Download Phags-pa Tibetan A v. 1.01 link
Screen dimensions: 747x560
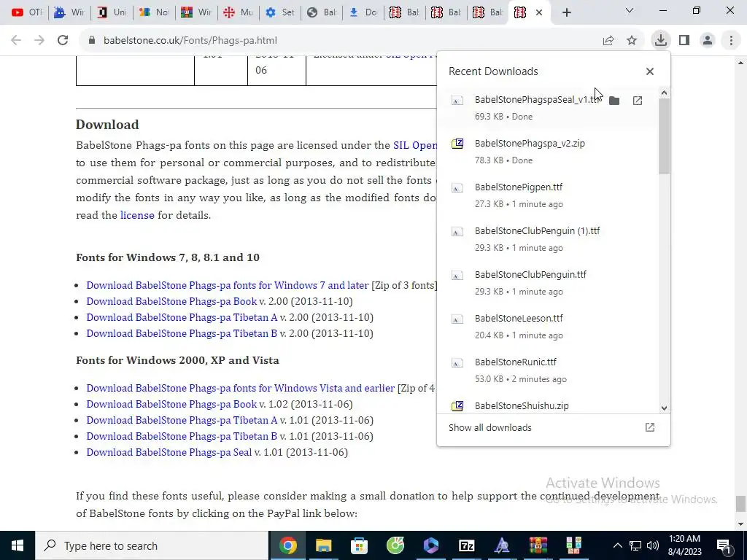point(182,420)
